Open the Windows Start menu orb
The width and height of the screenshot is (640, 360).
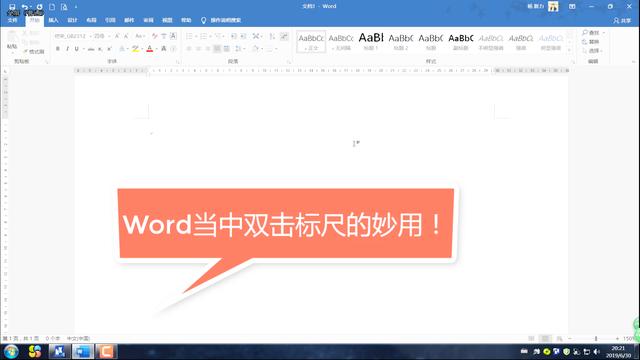coord(11,351)
